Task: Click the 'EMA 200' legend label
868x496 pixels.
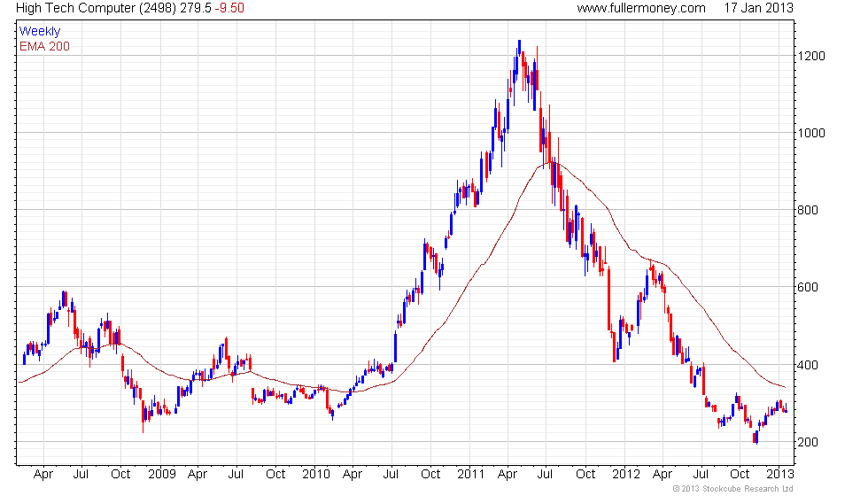Action: pos(45,46)
